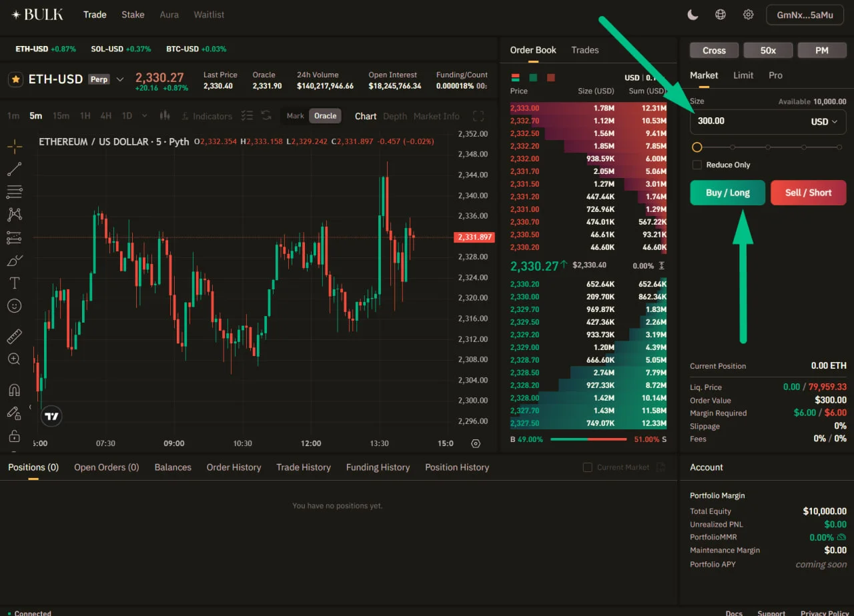The width and height of the screenshot is (854, 616).
Task: Show only bids in the order book
Action: (533, 77)
